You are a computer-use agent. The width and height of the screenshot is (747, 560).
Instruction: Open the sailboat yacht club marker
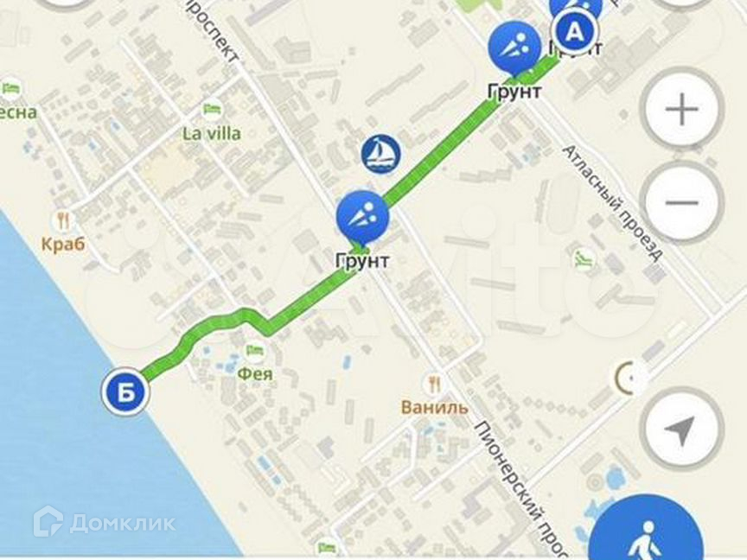pyautogui.click(x=380, y=155)
